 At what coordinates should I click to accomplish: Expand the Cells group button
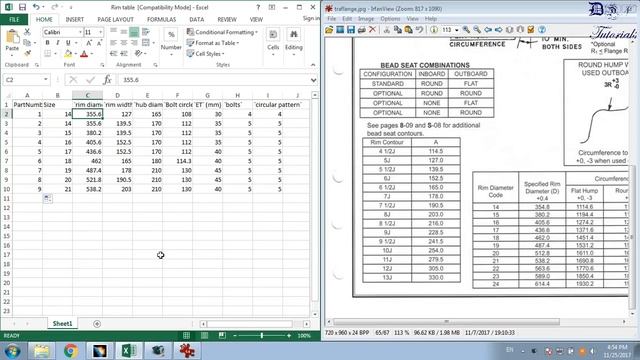point(273,42)
